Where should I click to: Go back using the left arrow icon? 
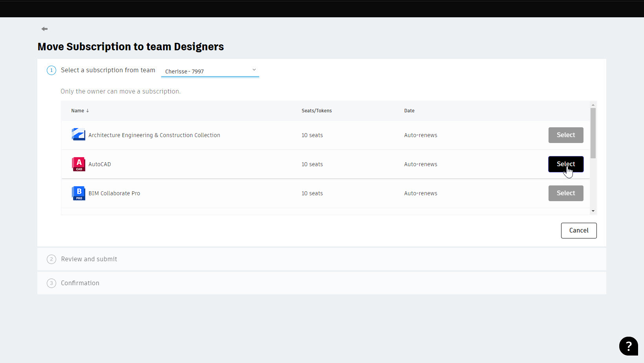[x=44, y=29]
